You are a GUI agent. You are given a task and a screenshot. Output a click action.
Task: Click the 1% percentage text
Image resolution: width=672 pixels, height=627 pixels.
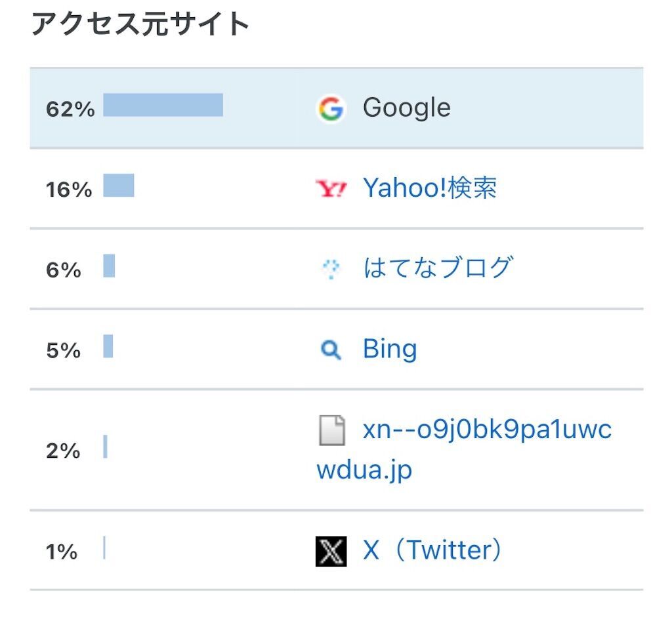(62, 552)
